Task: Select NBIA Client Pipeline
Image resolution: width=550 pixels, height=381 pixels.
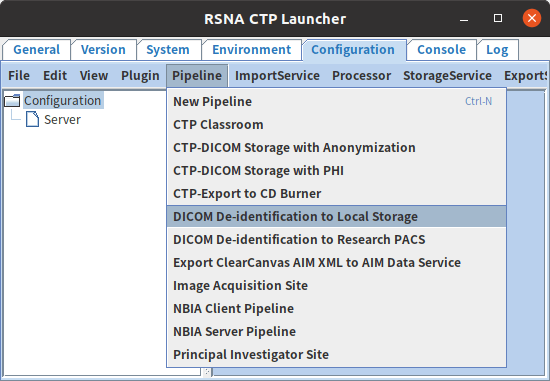Action: tap(336, 308)
